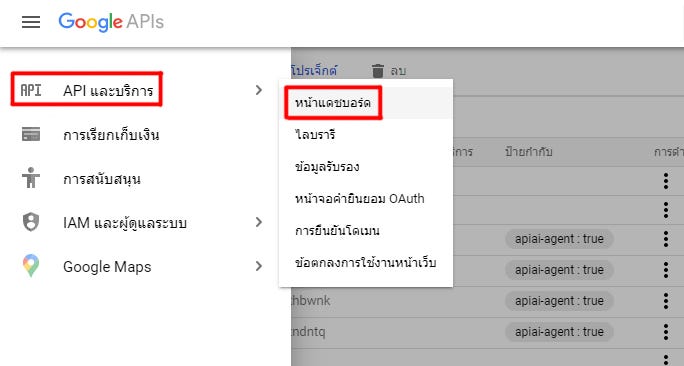Image resolution: width=684 pixels, height=366 pixels.
Task: Click the ลบ delete button
Action: point(398,71)
